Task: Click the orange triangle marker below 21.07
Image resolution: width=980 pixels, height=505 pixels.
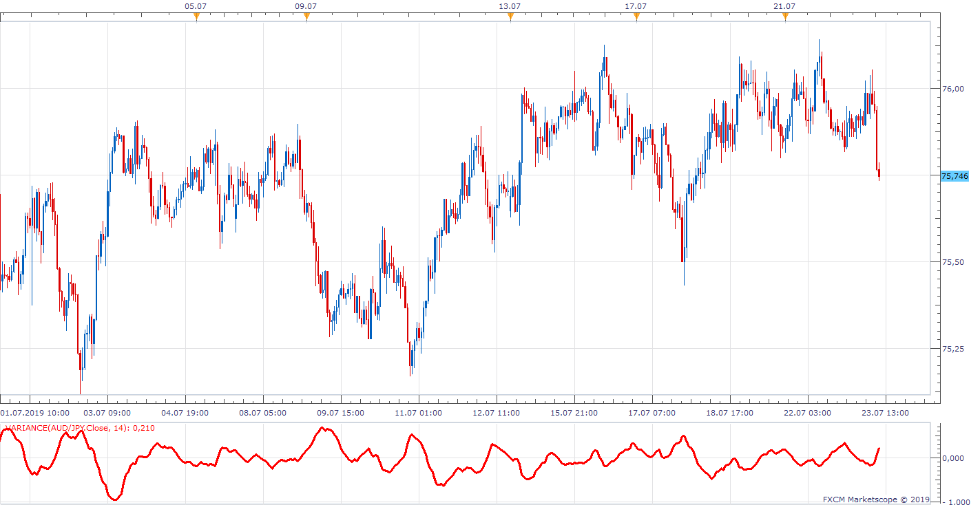Action: point(785,17)
